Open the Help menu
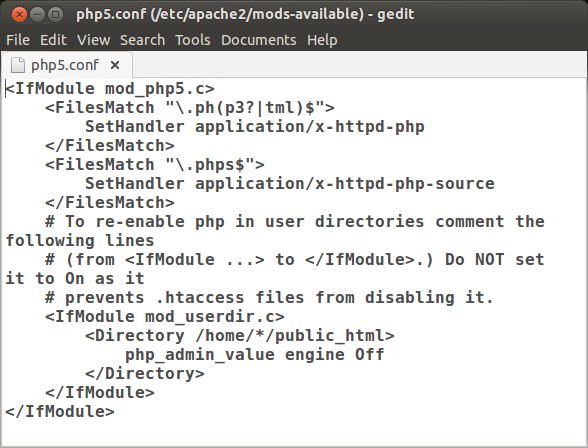Screen dimensions: 588x448 322,40
